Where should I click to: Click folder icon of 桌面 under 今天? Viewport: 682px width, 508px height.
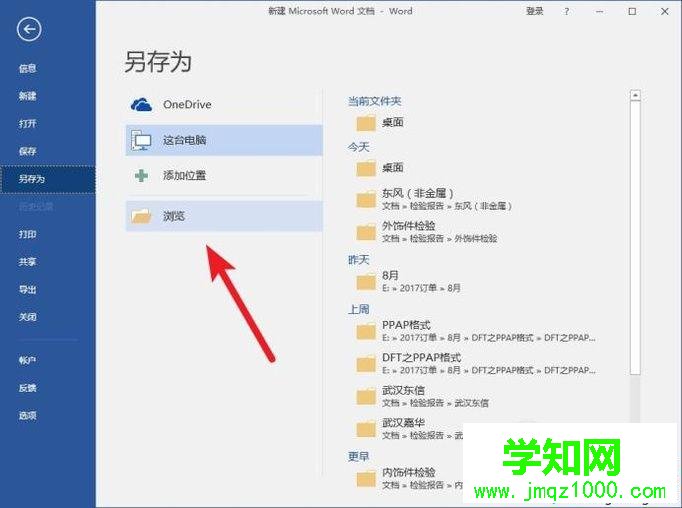coord(366,168)
